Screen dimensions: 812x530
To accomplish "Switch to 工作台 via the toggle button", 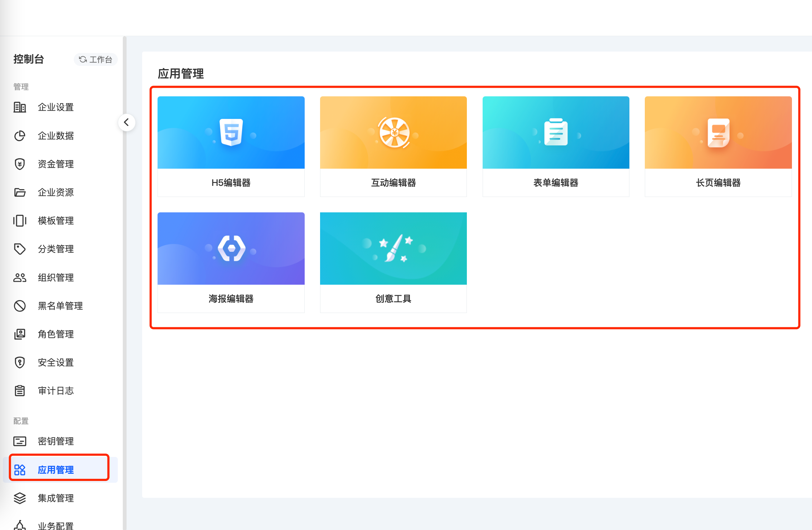I will point(96,59).
